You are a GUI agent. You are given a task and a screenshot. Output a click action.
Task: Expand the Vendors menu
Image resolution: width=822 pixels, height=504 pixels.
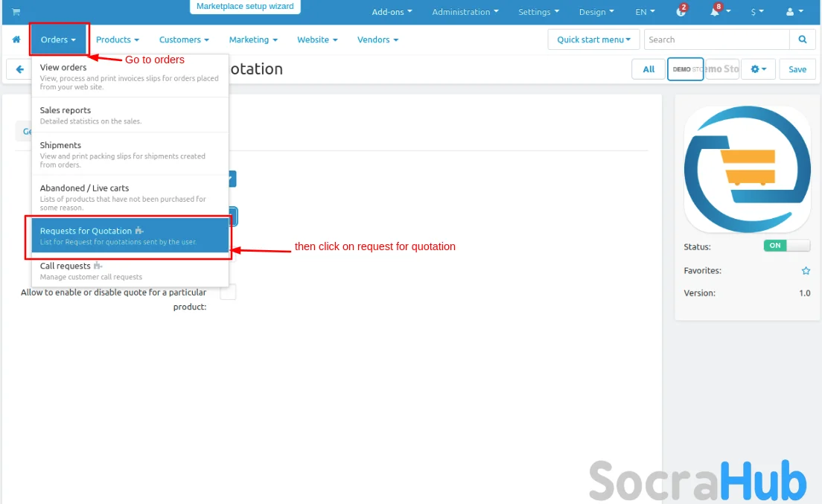tap(377, 39)
